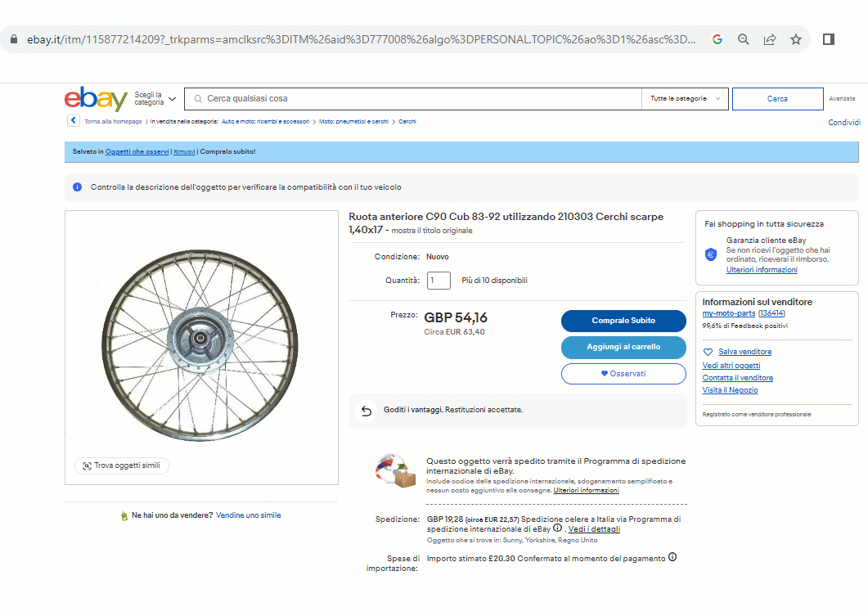868x616 pixels.
Task: Click Compralo Subito button
Action: pyautogui.click(x=623, y=321)
